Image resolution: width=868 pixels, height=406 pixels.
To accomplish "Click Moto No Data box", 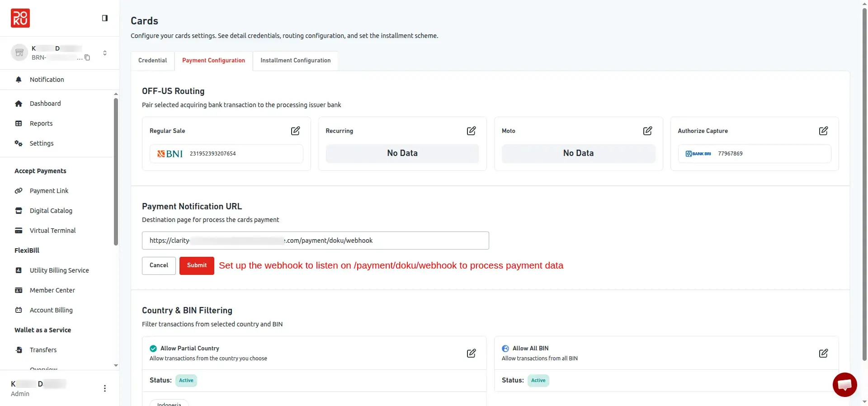I will coord(578,154).
